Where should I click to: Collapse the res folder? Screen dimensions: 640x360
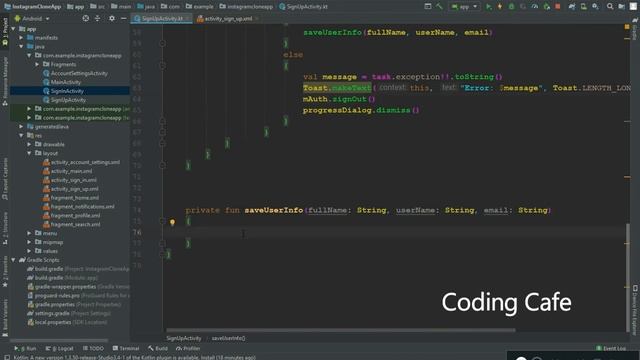[x=21, y=136]
